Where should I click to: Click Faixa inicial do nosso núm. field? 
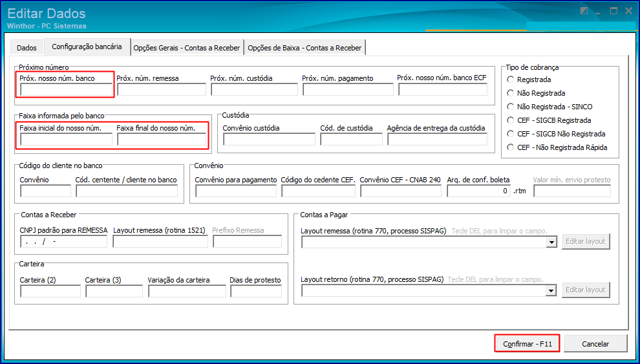point(66,140)
